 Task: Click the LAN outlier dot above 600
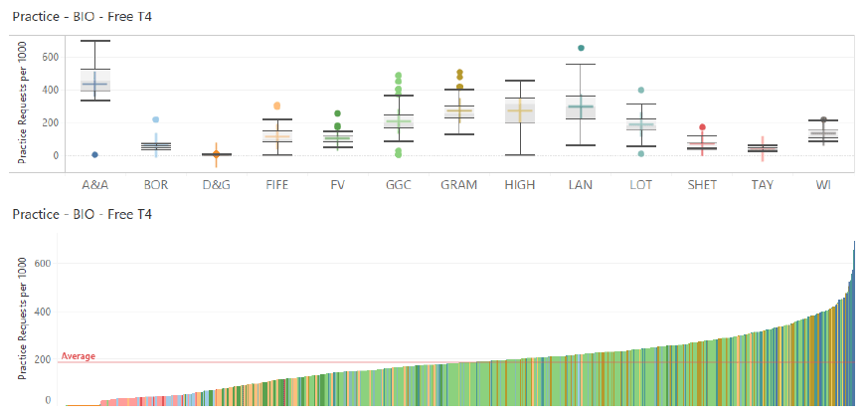pos(581,48)
